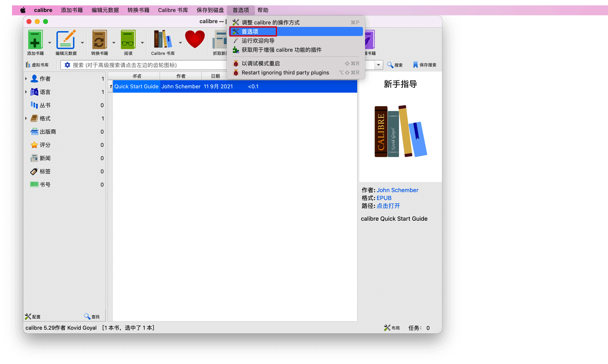Click the search gear icon for advanced search
The width and height of the screenshot is (608, 364).
(67, 65)
